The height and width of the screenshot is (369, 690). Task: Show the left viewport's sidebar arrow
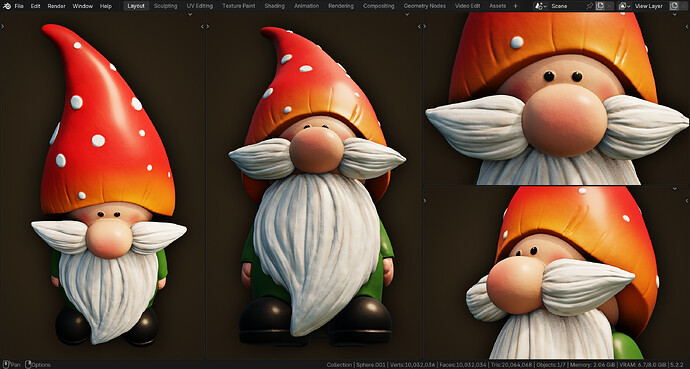202,26
